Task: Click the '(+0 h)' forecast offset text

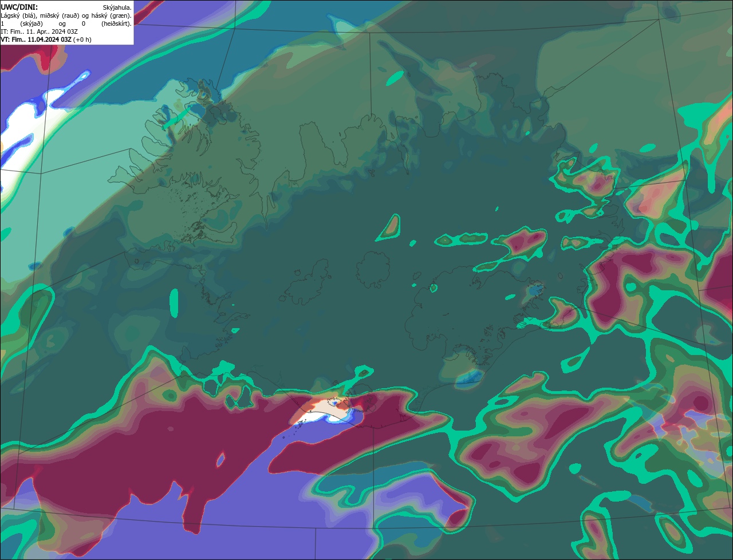Action: 82,40
